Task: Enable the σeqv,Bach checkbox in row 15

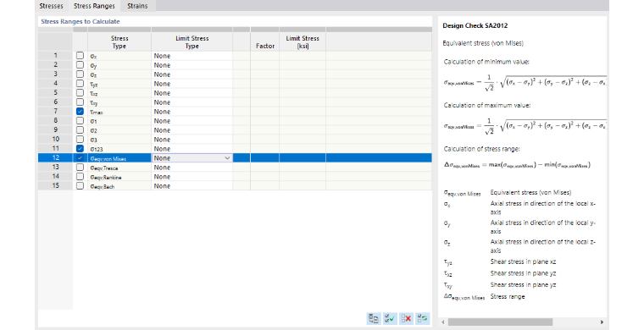Action: point(80,185)
